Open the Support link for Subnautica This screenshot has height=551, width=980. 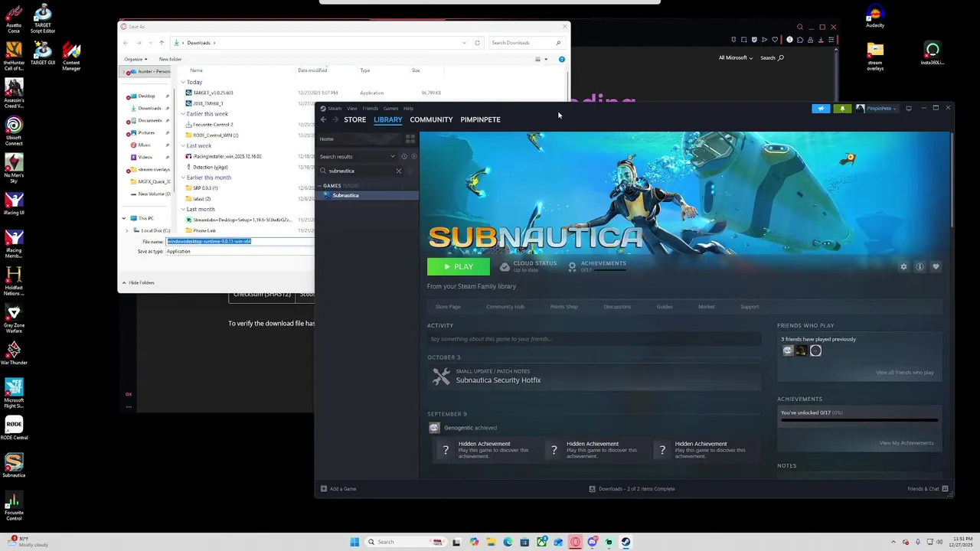(x=750, y=307)
